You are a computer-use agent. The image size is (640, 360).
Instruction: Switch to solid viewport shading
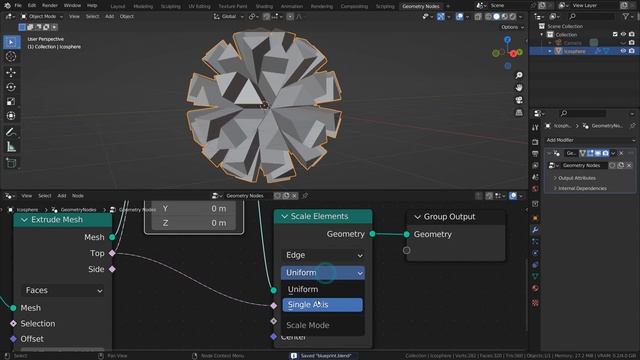coord(496,16)
